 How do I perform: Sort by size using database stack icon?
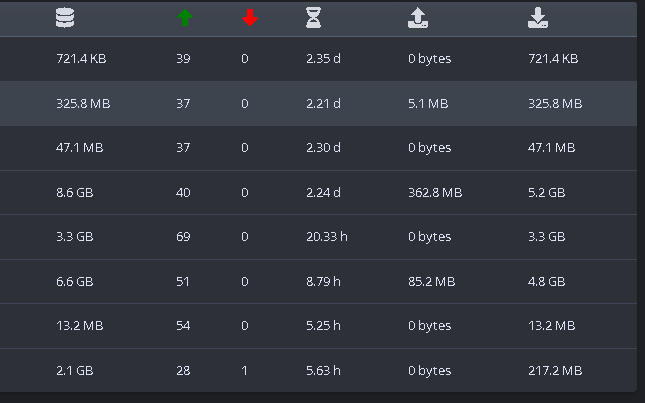(x=65, y=18)
